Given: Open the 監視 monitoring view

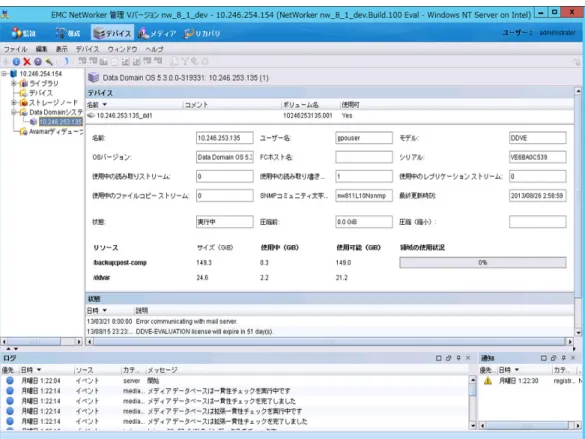Looking at the screenshot, I should tap(23, 33).
